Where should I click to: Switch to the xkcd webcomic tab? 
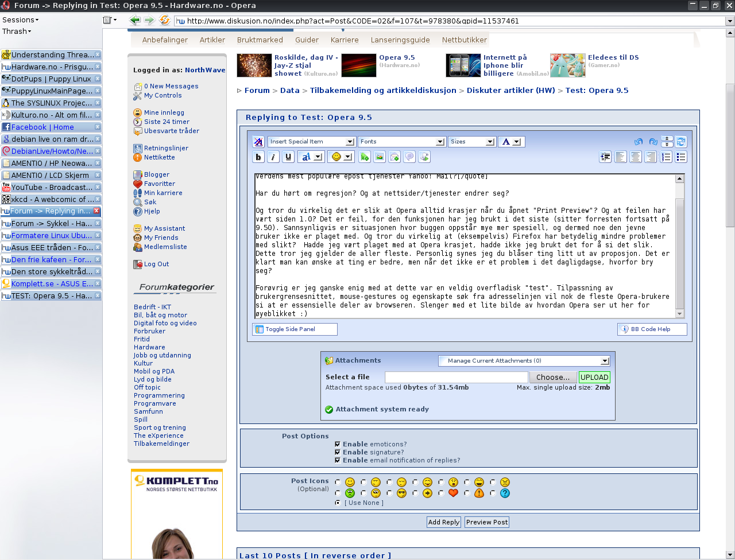tap(51, 199)
